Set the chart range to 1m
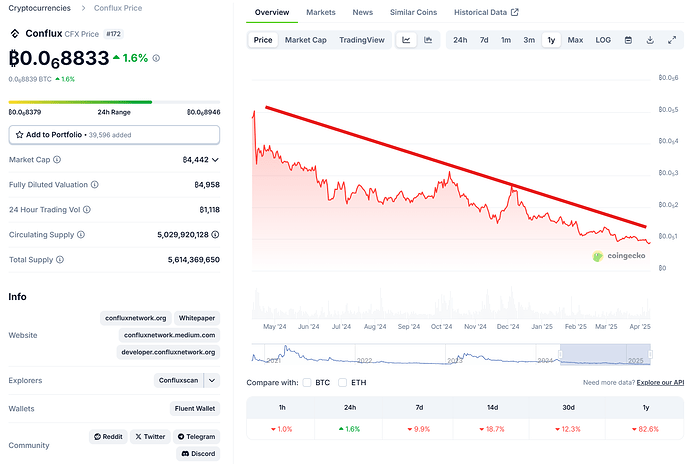 tap(506, 40)
